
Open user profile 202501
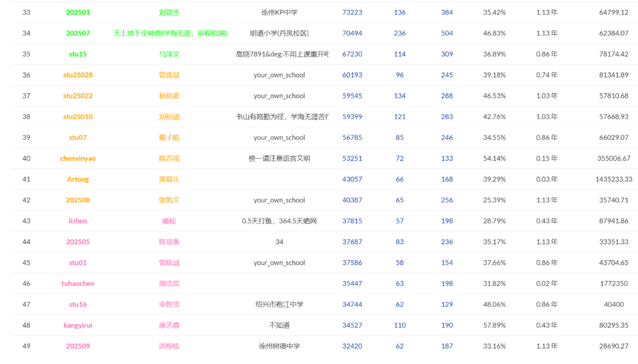tap(78, 12)
